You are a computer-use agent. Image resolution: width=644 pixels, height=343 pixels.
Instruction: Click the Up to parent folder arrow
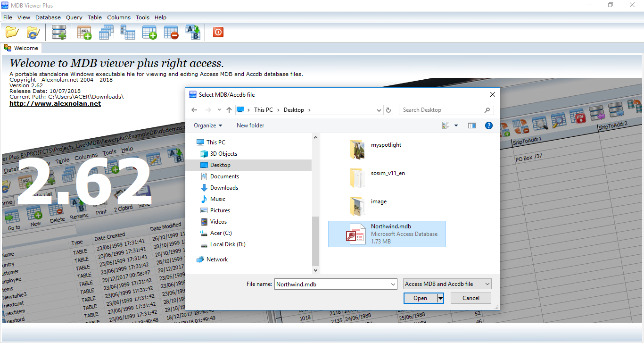pos(229,110)
